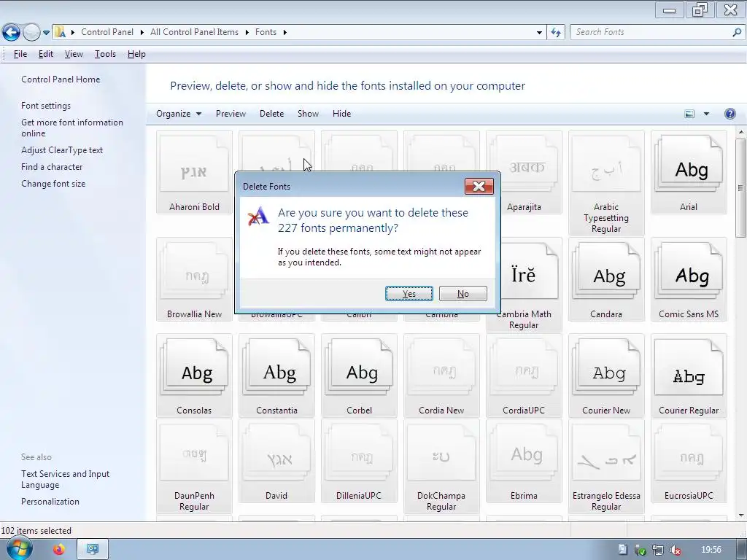Open the address bar history dropdown
747x560 pixels.
click(x=539, y=32)
